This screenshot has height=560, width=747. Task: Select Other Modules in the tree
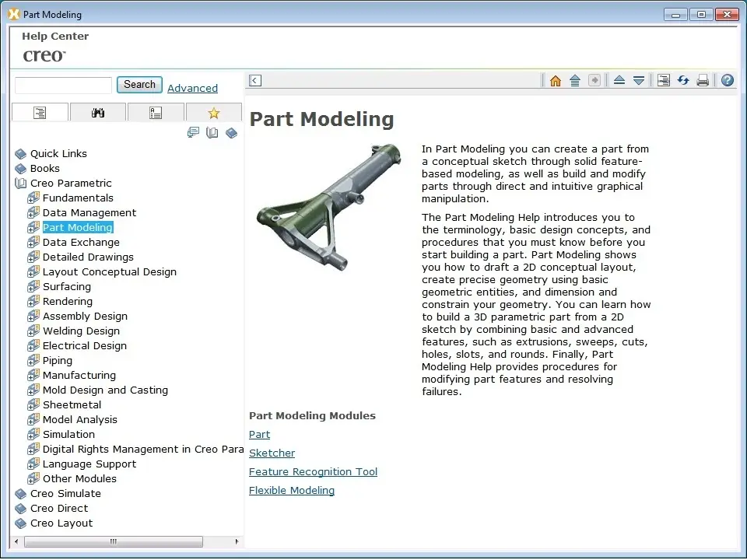pyautogui.click(x=79, y=478)
